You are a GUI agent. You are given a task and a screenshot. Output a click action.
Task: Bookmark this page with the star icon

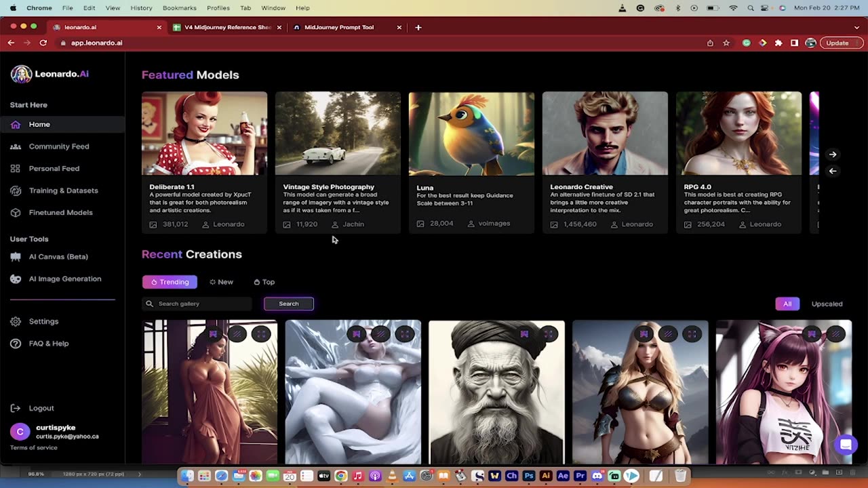[x=726, y=43]
